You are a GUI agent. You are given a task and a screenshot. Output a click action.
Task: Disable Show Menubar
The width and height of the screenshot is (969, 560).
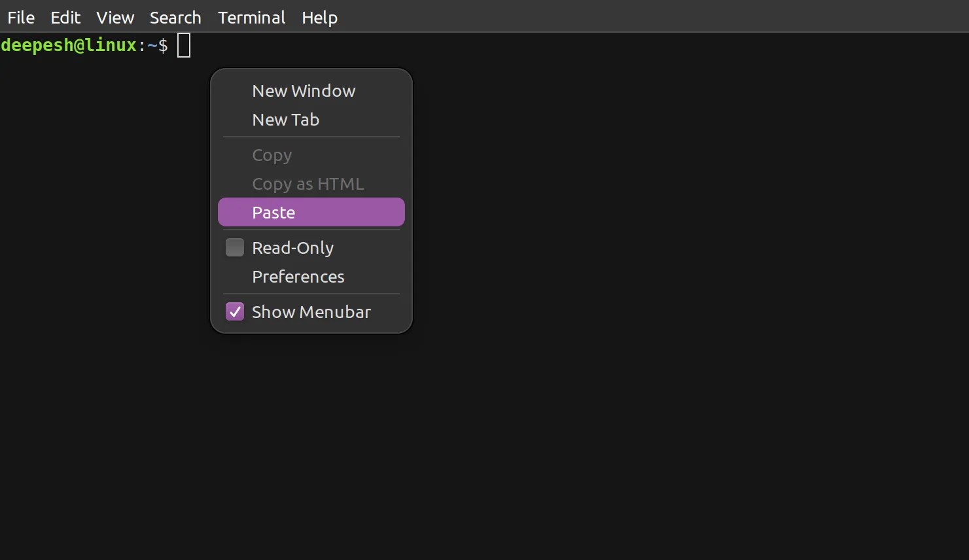point(311,312)
